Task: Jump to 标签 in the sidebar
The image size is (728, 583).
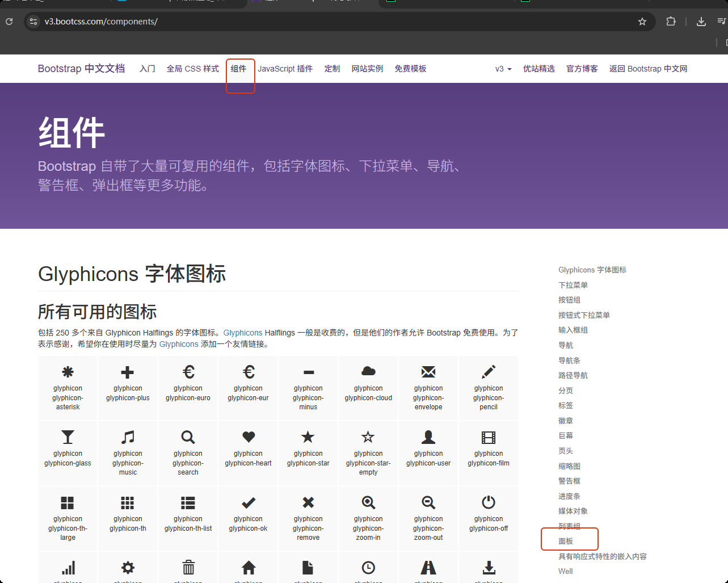Action: click(x=566, y=405)
